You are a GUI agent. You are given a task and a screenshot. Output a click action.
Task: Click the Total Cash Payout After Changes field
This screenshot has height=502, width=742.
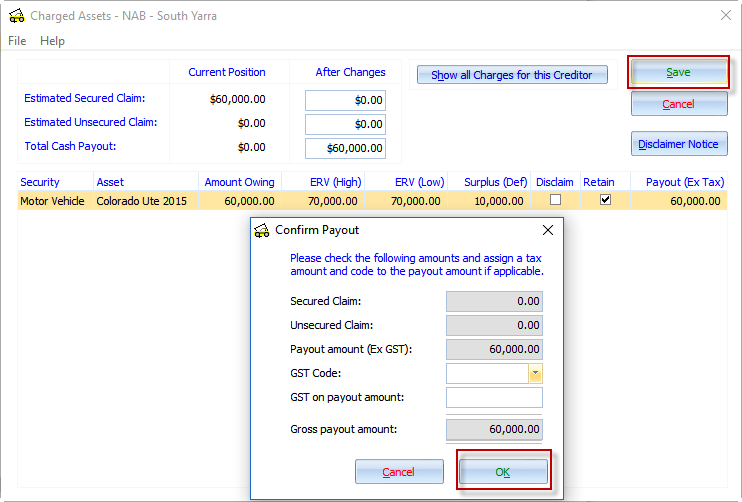click(345, 148)
